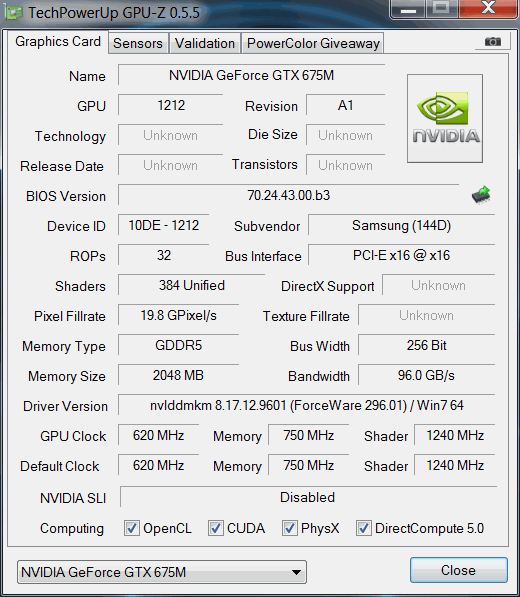The image size is (520, 597).
Task: Click the Close button
Action: point(458,570)
